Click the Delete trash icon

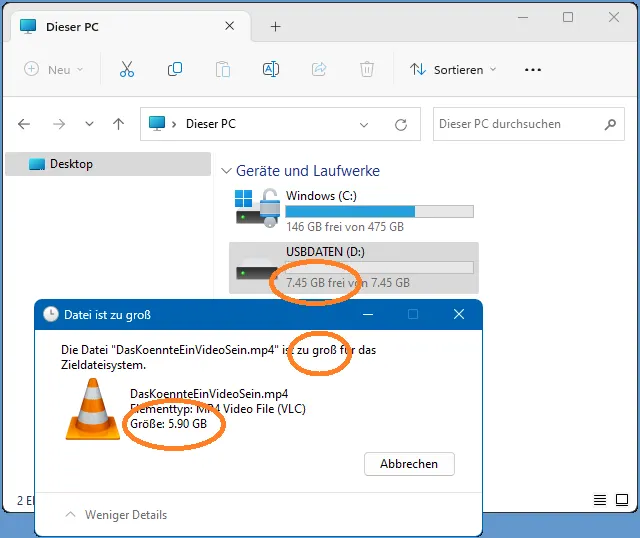pyautogui.click(x=367, y=69)
